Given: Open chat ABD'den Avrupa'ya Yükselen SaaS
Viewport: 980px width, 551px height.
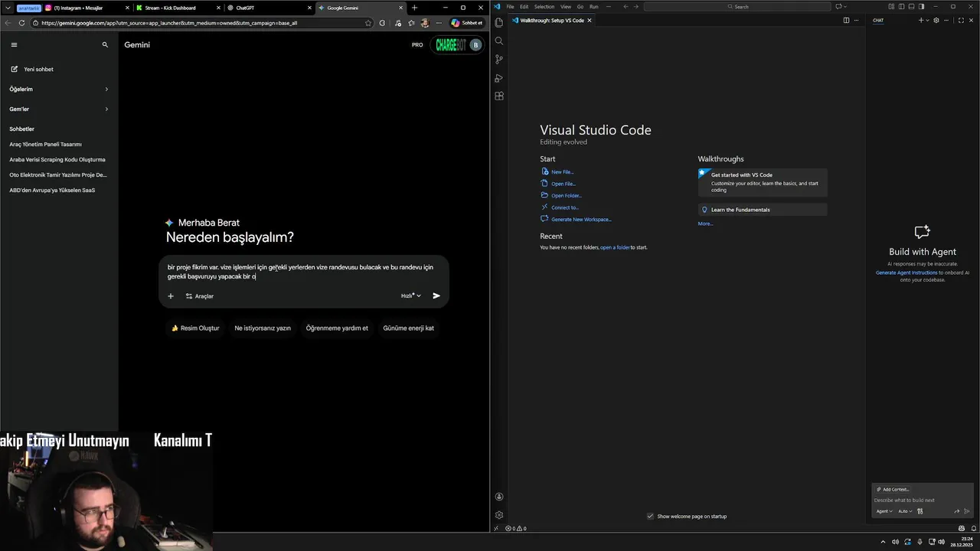Looking at the screenshot, I should [52, 190].
